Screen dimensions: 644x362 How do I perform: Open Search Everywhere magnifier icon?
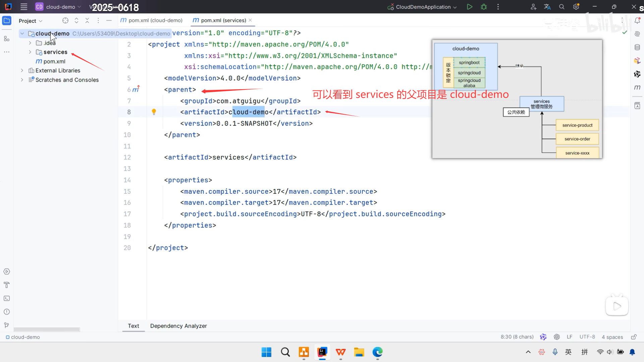pyautogui.click(x=562, y=7)
